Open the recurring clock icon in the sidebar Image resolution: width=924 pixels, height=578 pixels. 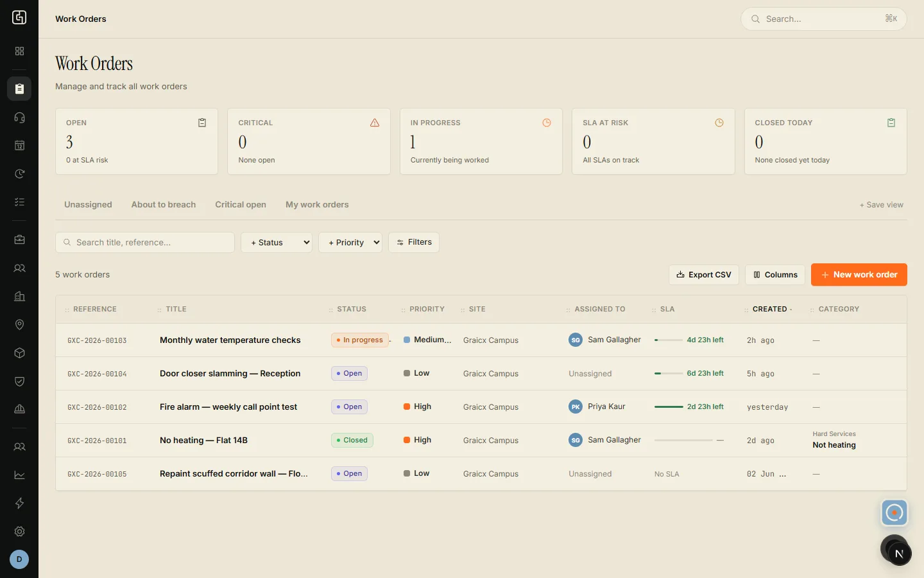tap(19, 174)
